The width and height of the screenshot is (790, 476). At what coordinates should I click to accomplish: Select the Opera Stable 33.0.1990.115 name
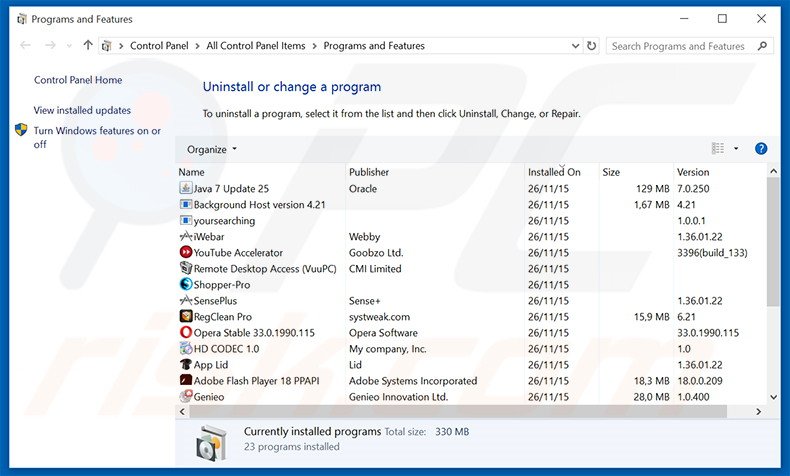click(254, 333)
